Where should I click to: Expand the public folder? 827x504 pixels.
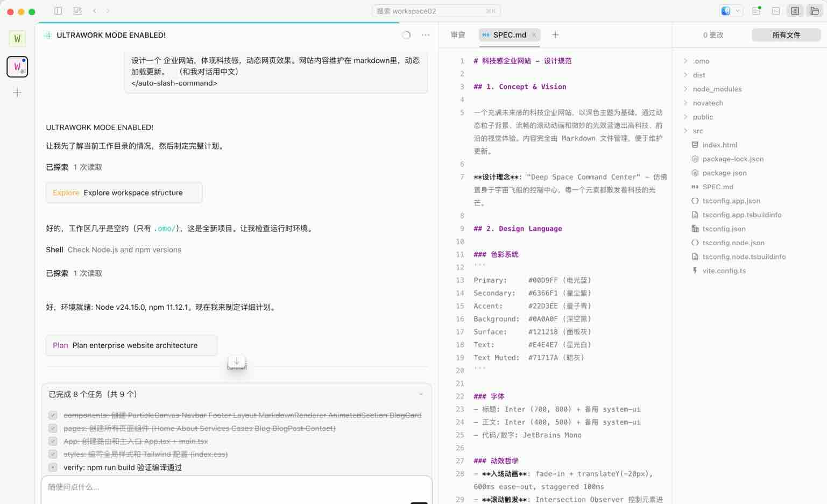(685, 117)
